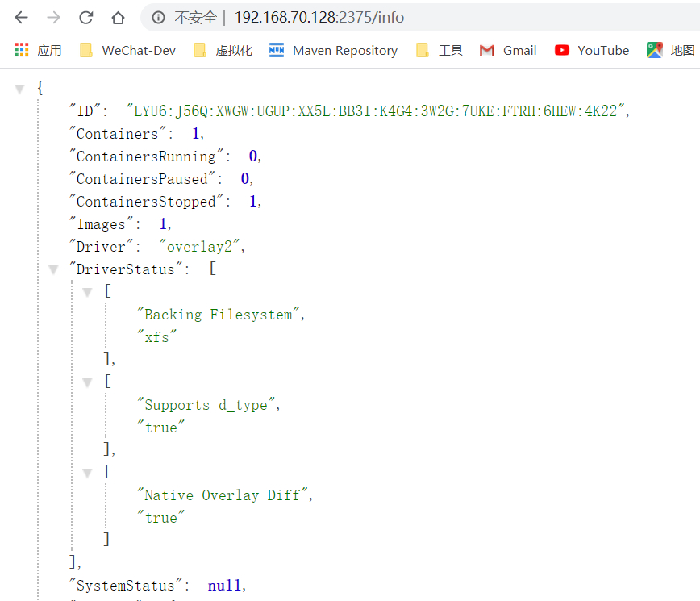Open the Apps grid shortcut
The image size is (700, 601).
[x=38, y=50]
